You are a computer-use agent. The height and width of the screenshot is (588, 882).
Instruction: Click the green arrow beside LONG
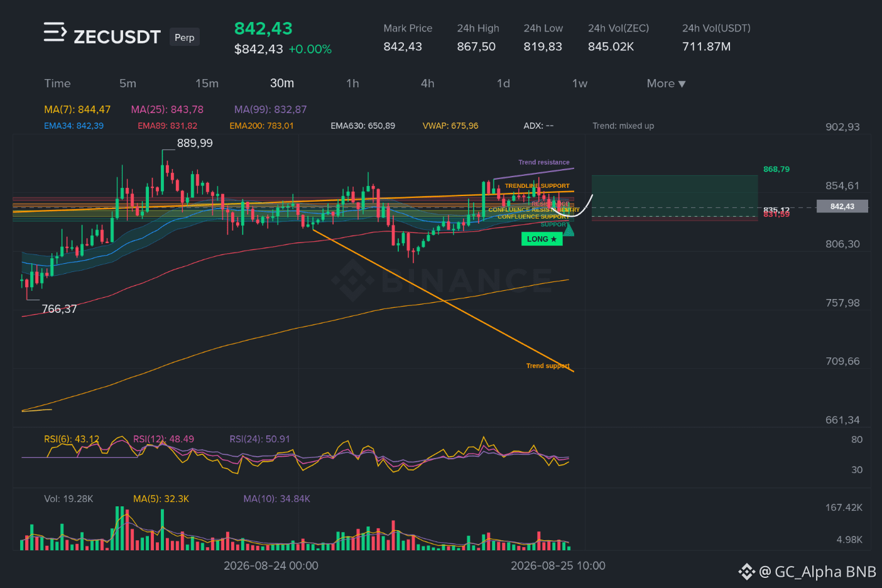(x=569, y=231)
